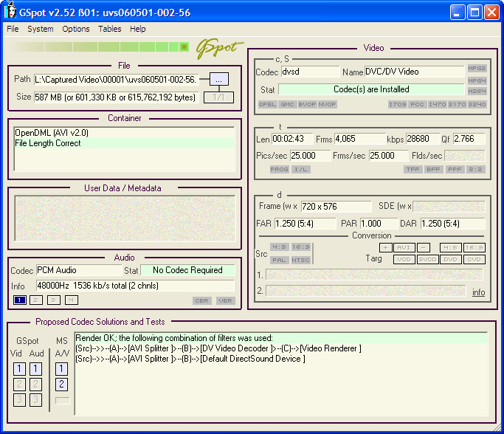
Task: Click the video Codec field showing dvsd
Action: point(310,72)
